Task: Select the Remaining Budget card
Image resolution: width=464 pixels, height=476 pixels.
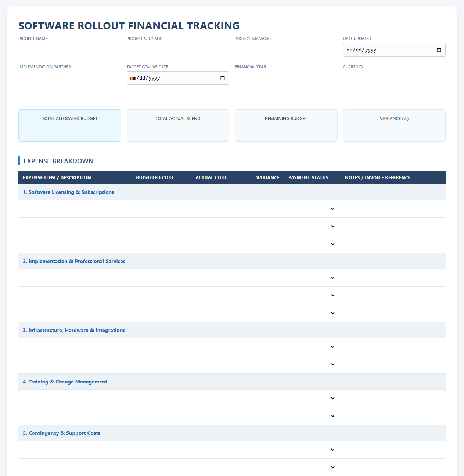Action: pyautogui.click(x=286, y=126)
